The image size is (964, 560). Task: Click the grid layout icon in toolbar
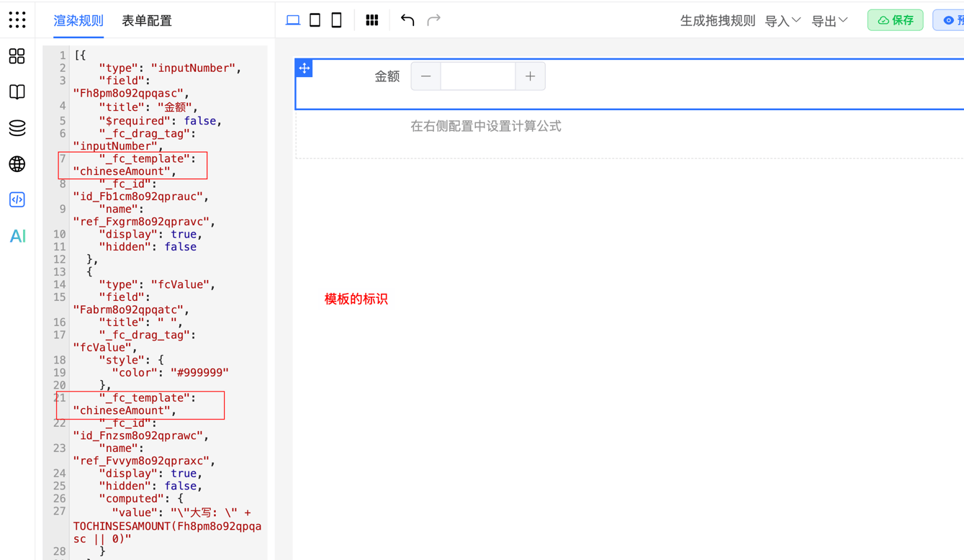tap(372, 20)
